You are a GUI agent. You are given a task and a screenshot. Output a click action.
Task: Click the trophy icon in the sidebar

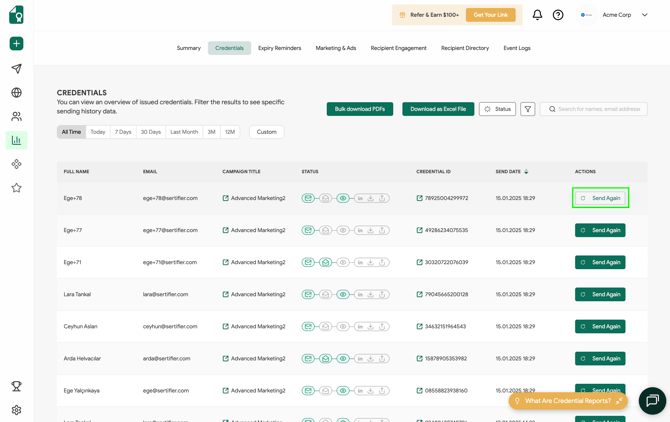[16, 386]
